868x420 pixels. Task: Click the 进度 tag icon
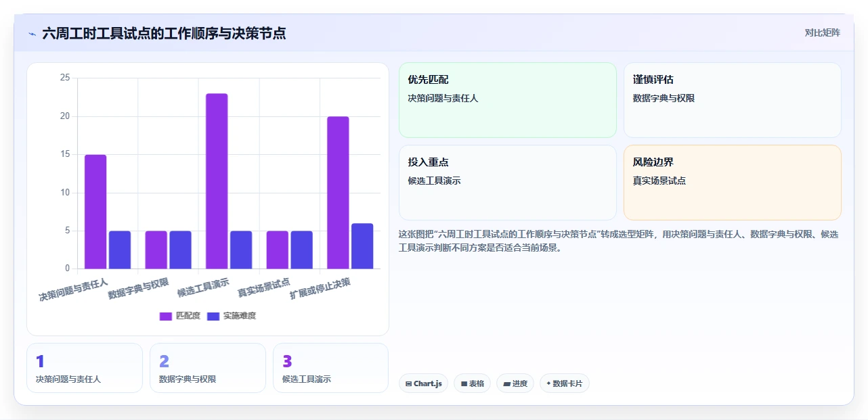[506, 384]
